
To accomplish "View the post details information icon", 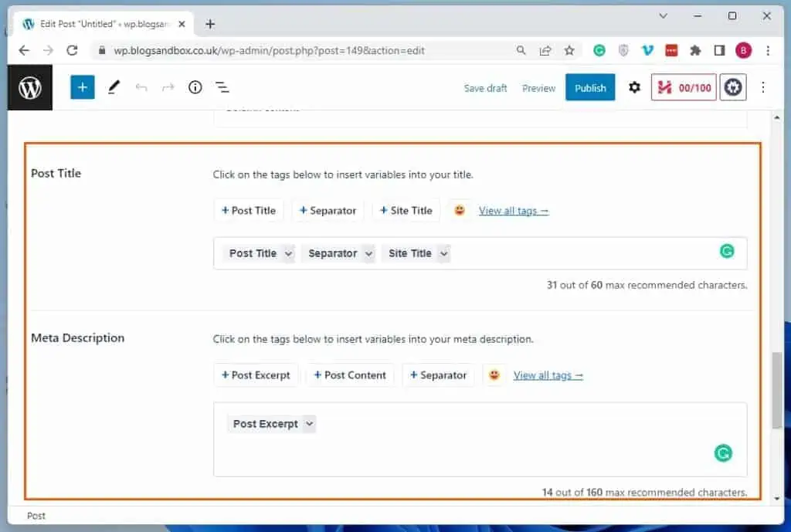I will click(x=195, y=87).
